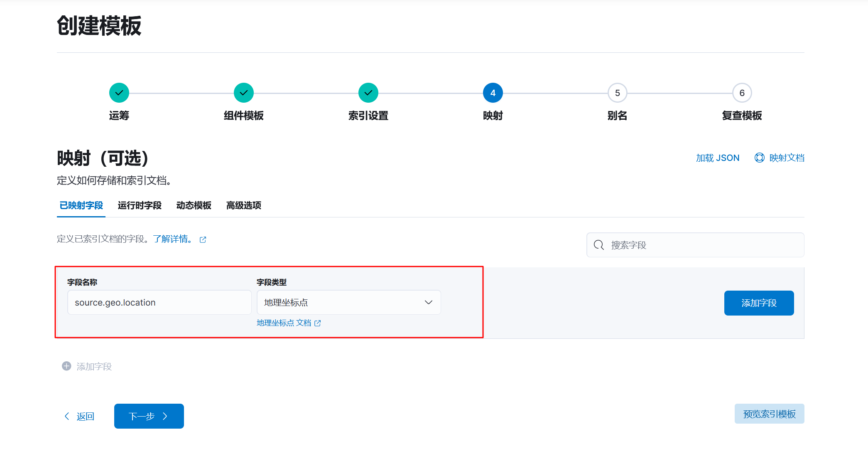Click the 加载 JSON link

click(x=718, y=158)
